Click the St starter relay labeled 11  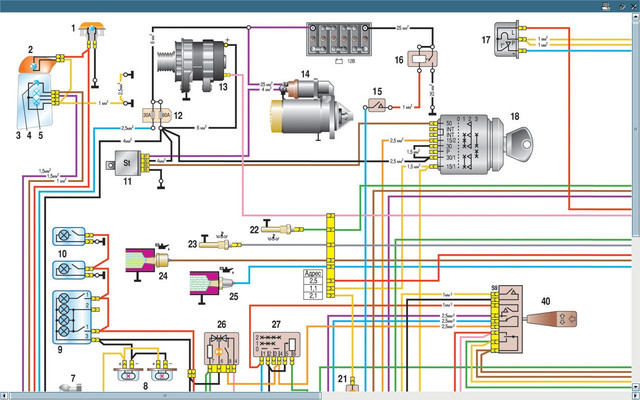pyautogui.click(x=130, y=163)
